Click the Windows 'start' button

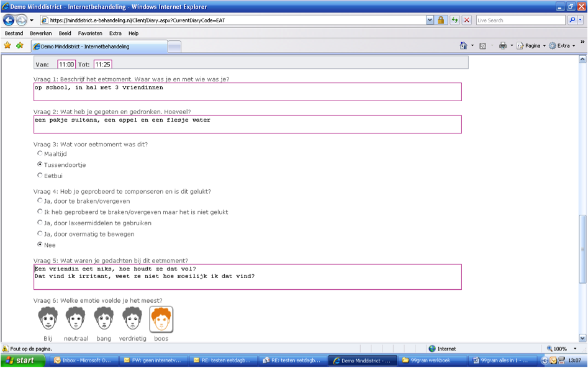point(20,360)
